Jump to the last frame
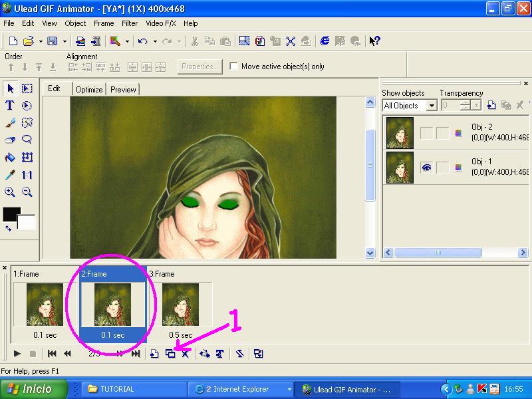 pos(136,354)
